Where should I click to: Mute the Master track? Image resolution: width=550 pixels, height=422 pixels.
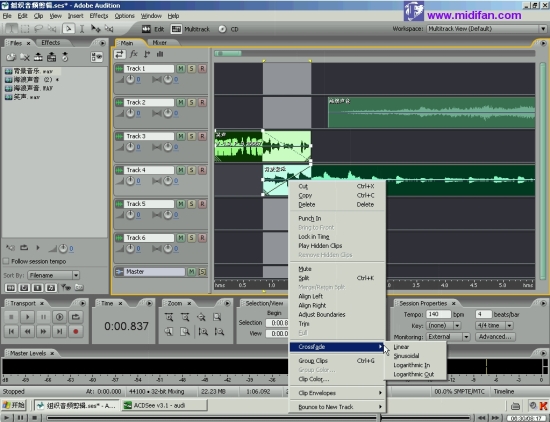[x=192, y=272]
